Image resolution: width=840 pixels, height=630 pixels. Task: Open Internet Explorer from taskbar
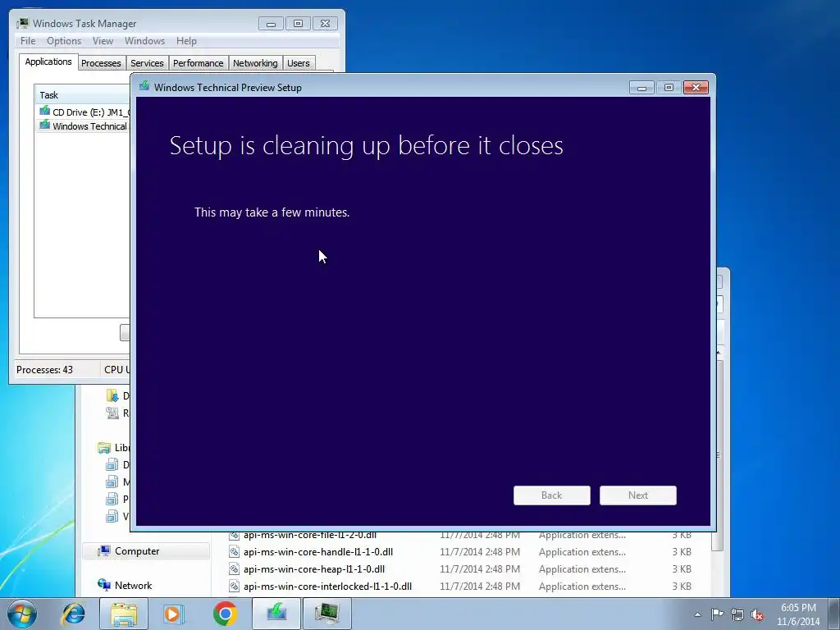coord(73,614)
